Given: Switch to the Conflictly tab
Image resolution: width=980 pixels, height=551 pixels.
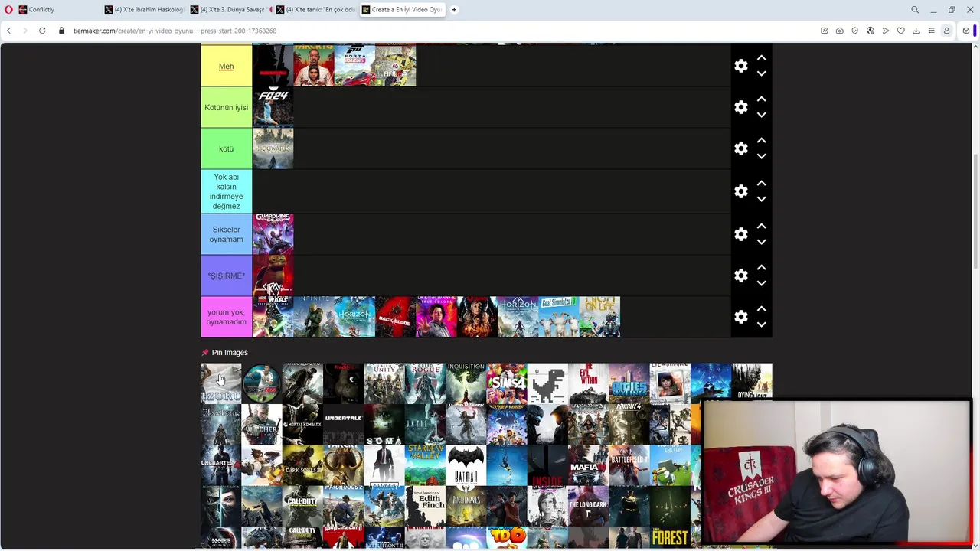Looking at the screenshot, I should click(x=57, y=10).
